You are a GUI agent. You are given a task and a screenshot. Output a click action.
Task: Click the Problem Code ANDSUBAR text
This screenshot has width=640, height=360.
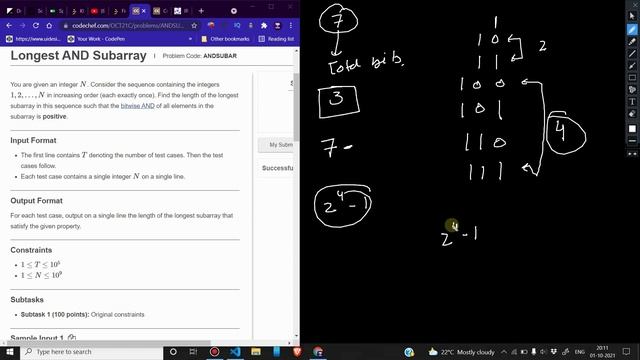(200, 56)
